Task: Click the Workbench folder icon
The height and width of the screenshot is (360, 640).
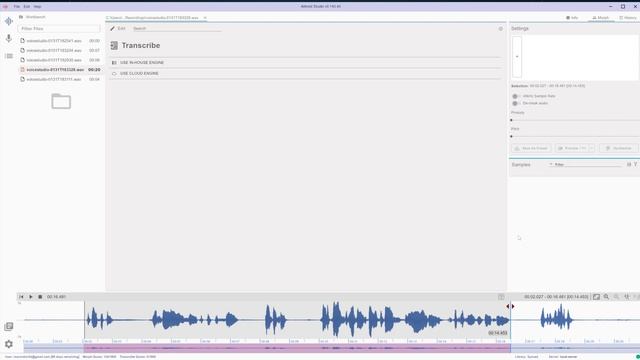Action: (21, 17)
